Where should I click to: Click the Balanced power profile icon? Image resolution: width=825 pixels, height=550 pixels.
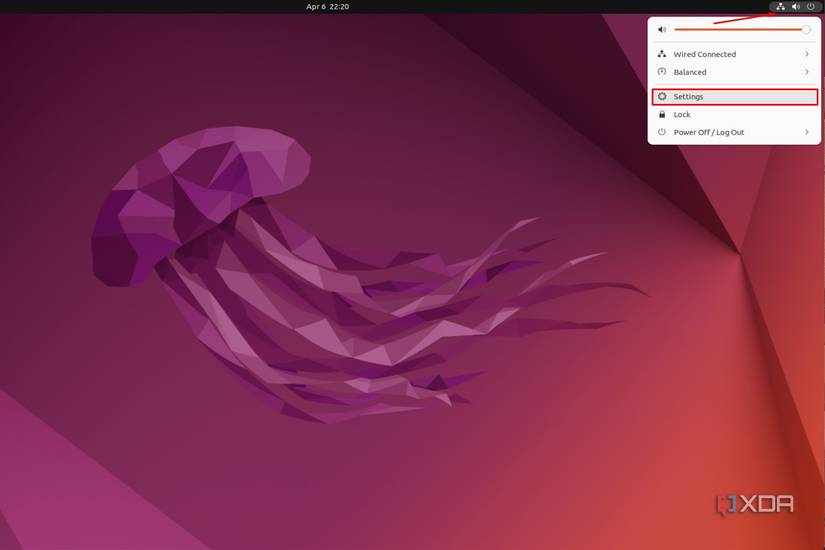coord(662,72)
